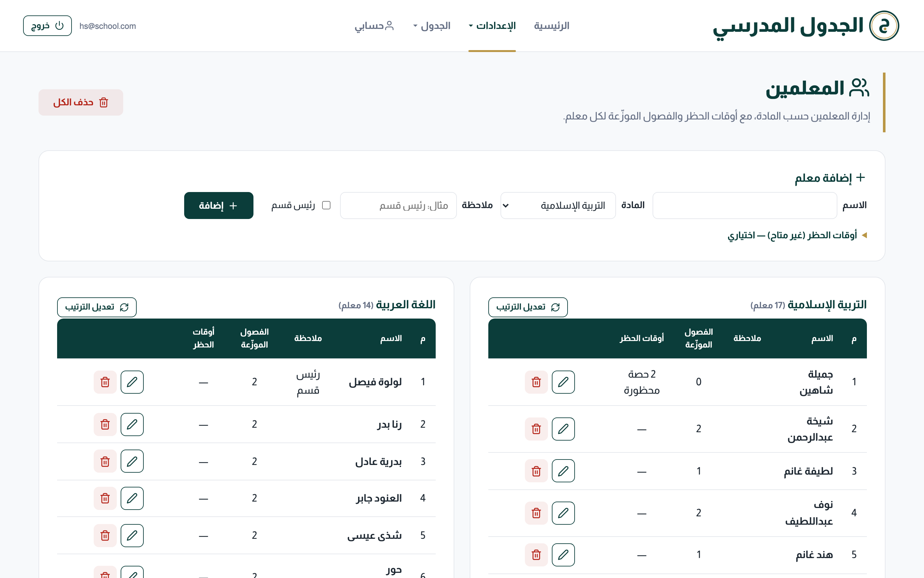Viewport: 924px width, 578px height.
Task: Delete teacher رنا بدر trash icon
Action: click(105, 424)
